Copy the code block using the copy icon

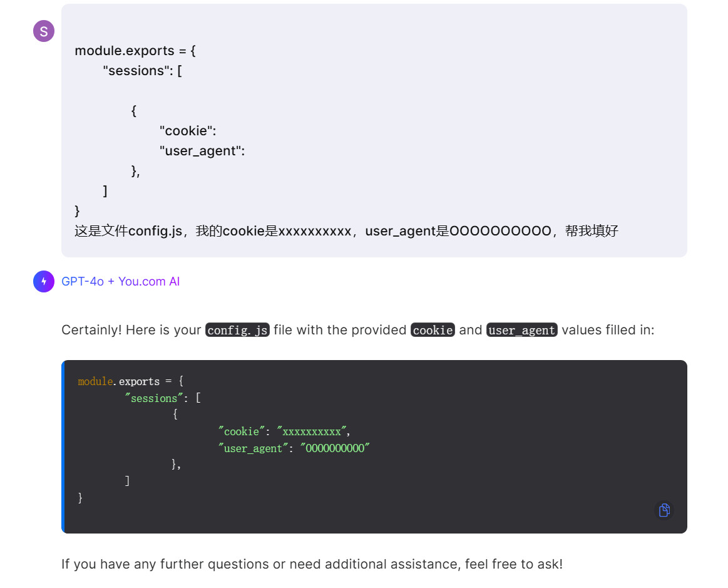(664, 510)
